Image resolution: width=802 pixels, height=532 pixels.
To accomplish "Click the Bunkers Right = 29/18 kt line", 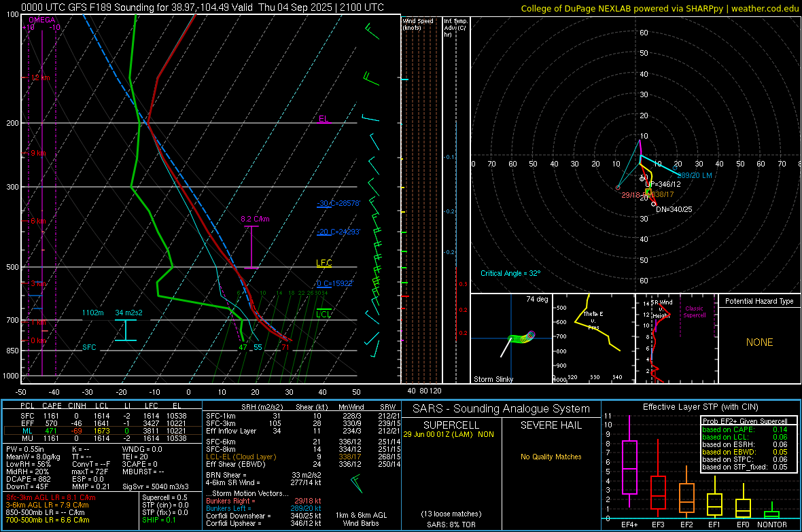I will 264,501.
